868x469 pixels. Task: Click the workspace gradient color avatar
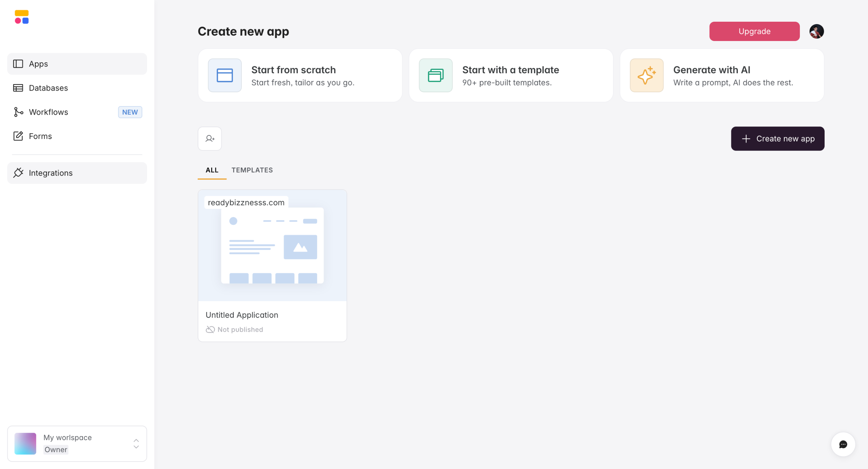click(x=25, y=444)
